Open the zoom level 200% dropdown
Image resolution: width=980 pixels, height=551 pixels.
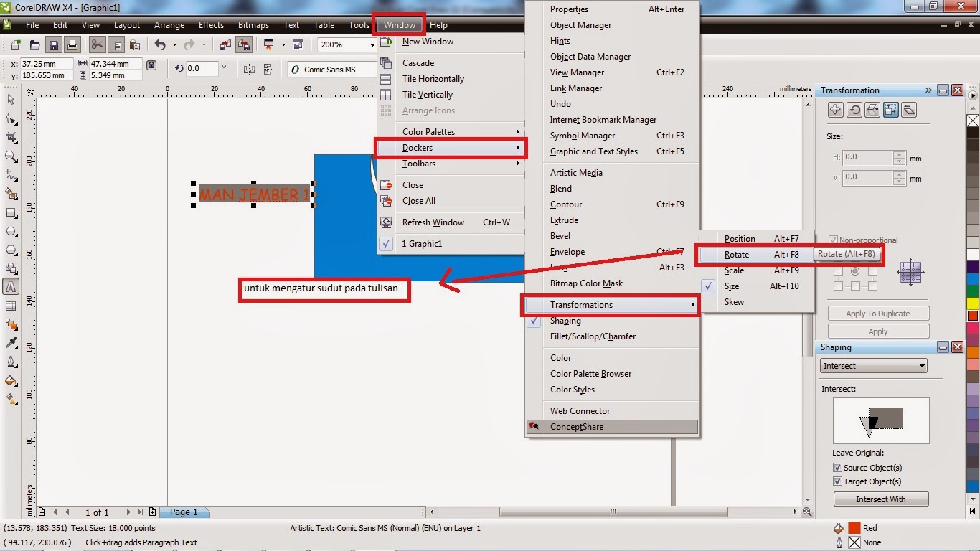click(372, 44)
